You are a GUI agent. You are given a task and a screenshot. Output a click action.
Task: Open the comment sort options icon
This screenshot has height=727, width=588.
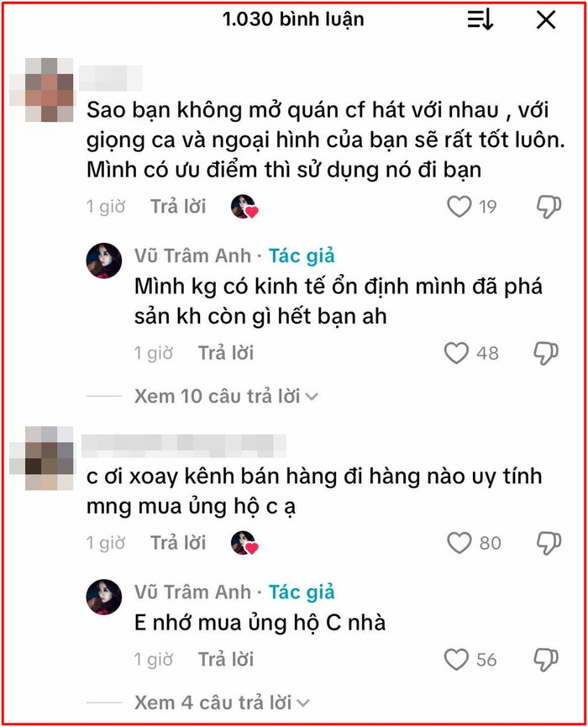480,20
